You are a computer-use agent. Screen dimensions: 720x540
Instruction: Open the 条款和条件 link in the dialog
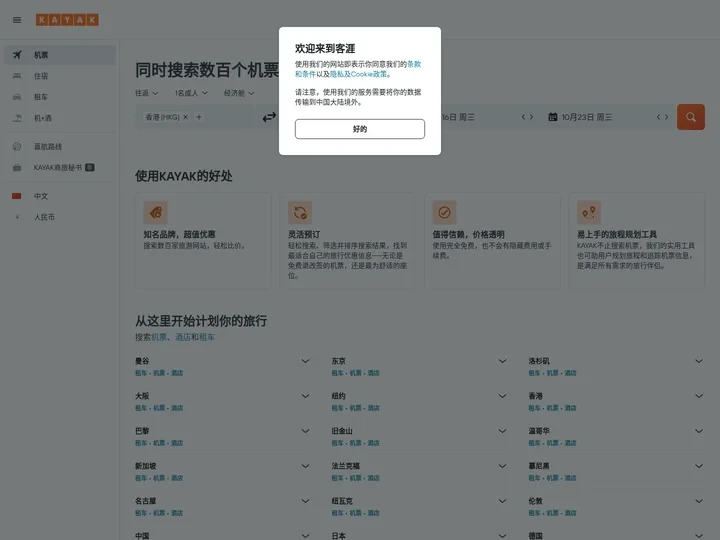point(414,64)
